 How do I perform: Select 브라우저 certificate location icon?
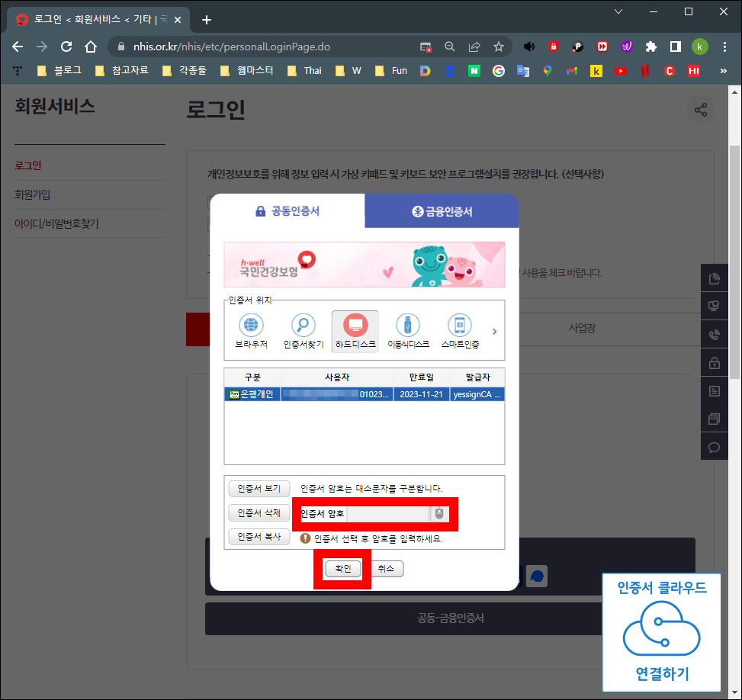click(251, 325)
